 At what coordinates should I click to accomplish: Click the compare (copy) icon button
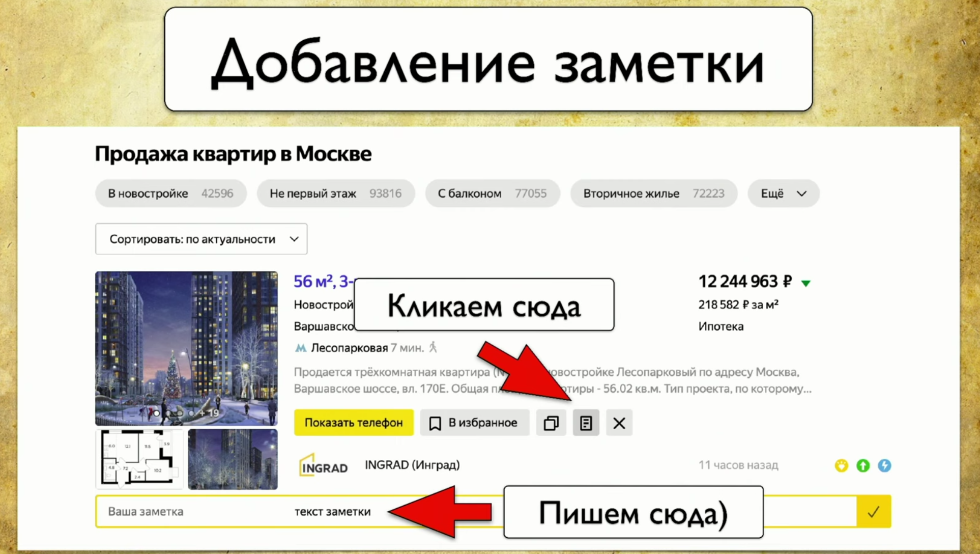pyautogui.click(x=551, y=423)
